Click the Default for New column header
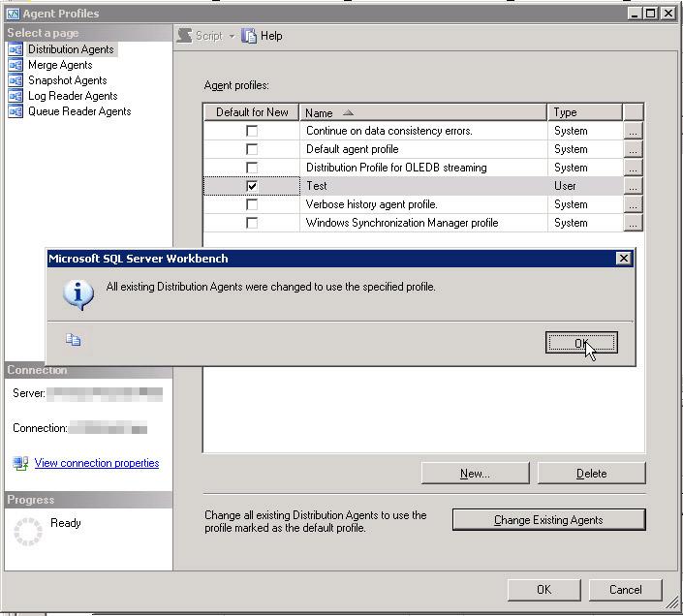Viewport: 683px width, 616px height. 251,112
